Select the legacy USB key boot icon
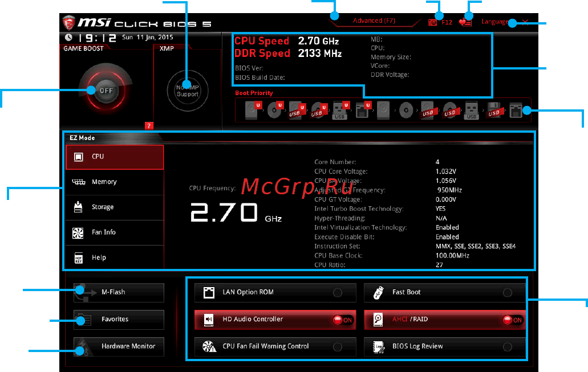Image resolution: width=588 pixels, height=372 pixels. pos(472,111)
